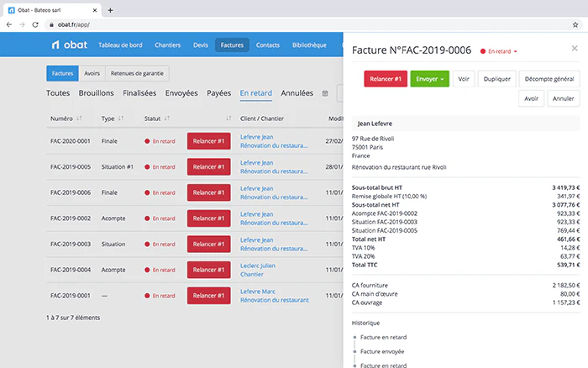Bookmark page with star icon
Screen dimensions: 588x368
575,24
